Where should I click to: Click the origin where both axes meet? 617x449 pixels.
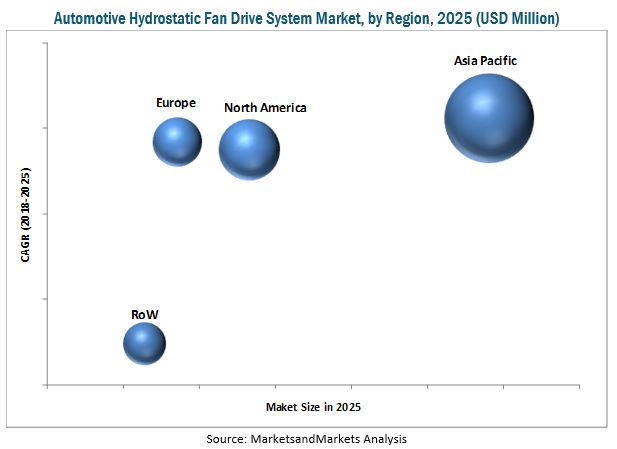tap(47, 384)
